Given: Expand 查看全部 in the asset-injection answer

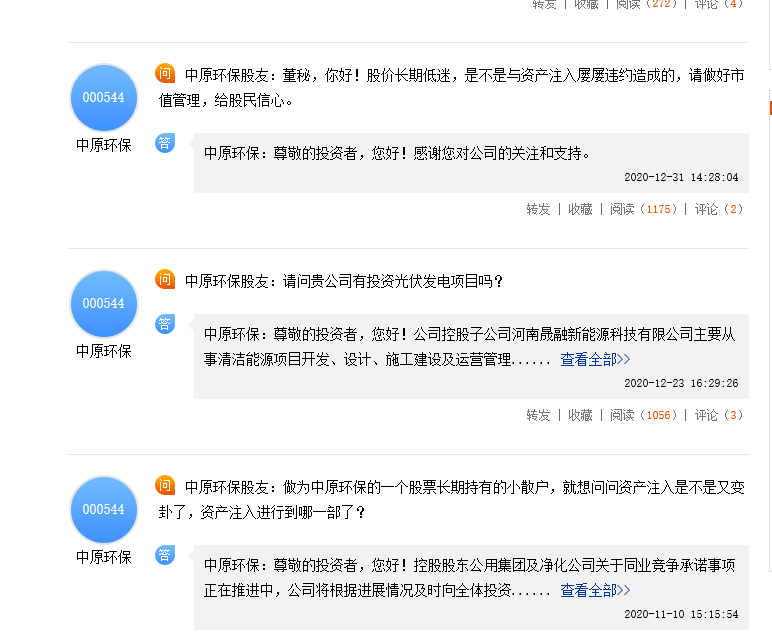Looking at the screenshot, I should 595,591.
